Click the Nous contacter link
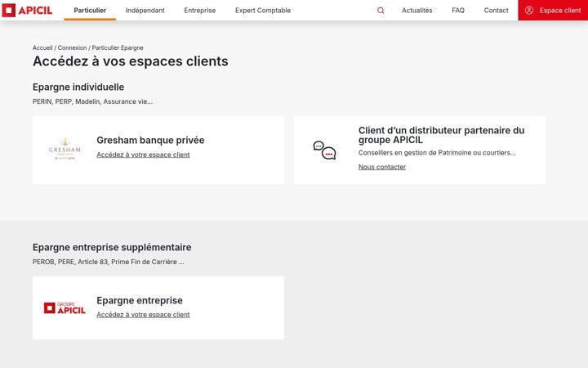Screen dimensions: 588x368 click(x=381, y=167)
